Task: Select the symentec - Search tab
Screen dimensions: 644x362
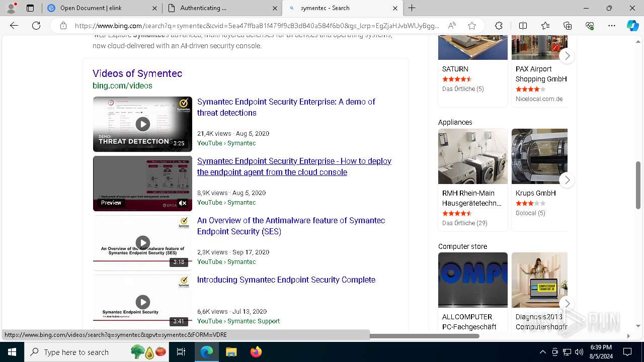Action: [342, 8]
